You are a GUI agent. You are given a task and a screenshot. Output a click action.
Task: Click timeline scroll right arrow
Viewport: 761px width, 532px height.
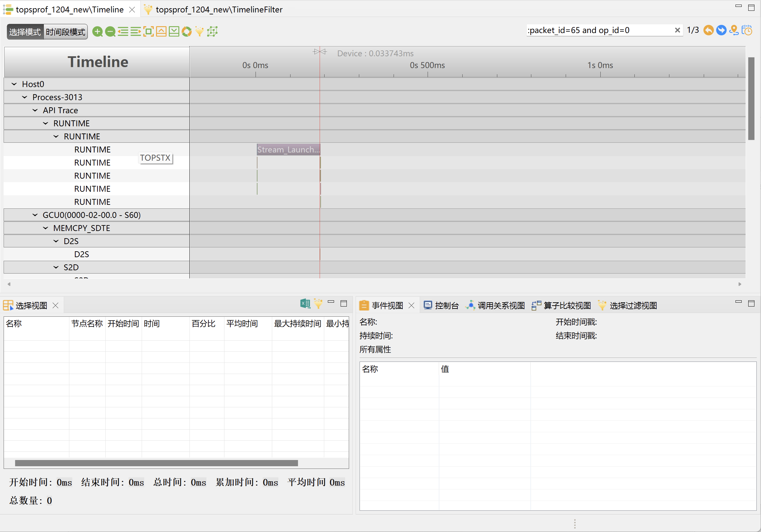point(740,284)
